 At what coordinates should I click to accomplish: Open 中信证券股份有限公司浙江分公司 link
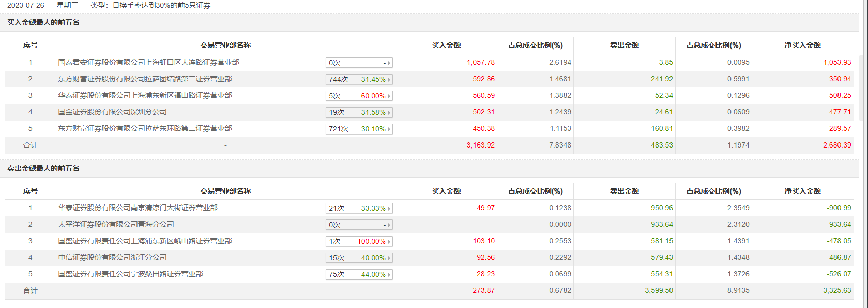[x=112, y=257]
